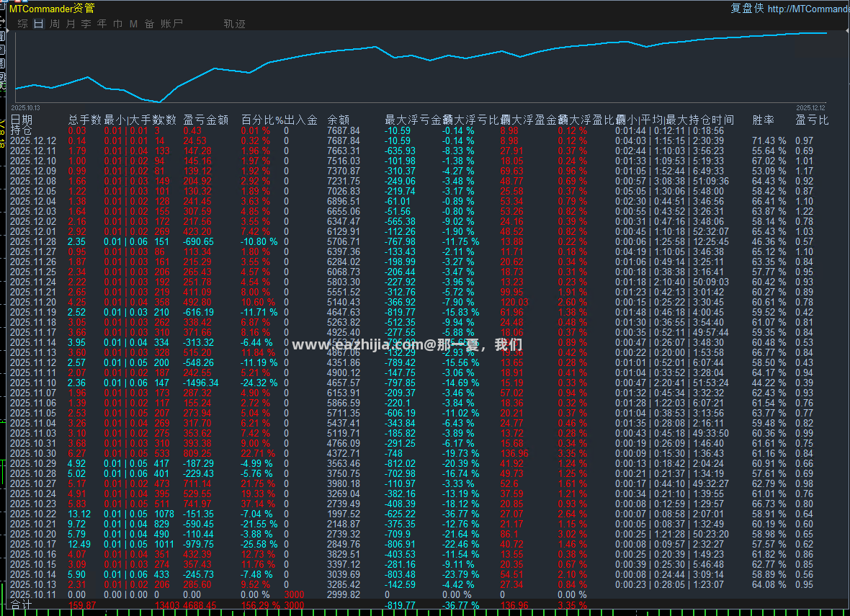Screen dimensions: 850x616
Task: Select the 2025.11.10 date row
Action: [x=33, y=383]
